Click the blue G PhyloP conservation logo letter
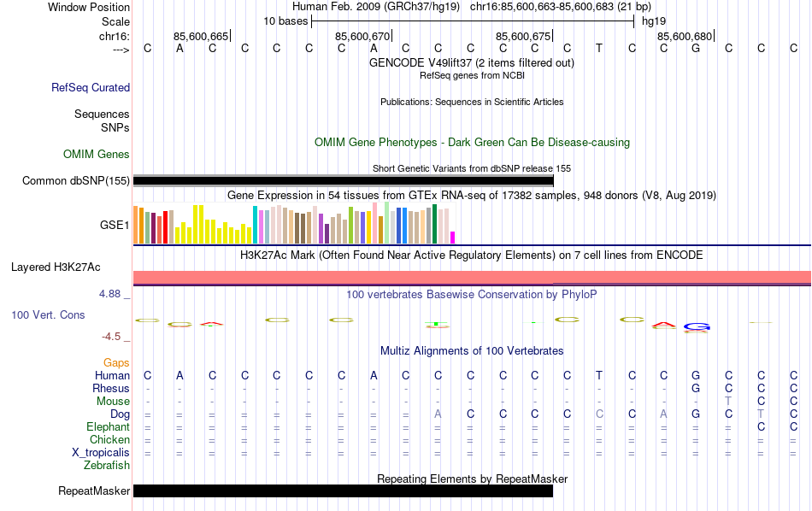 pyautogui.click(x=697, y=326)
